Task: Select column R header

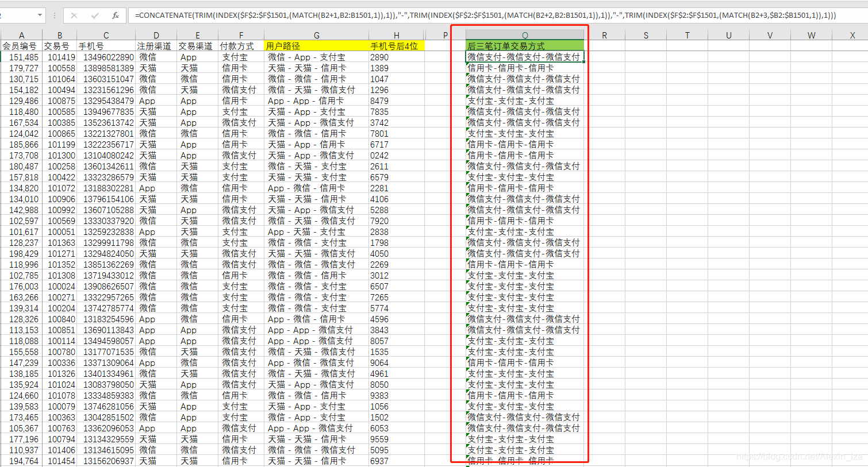Action: [x=604, y=35]
